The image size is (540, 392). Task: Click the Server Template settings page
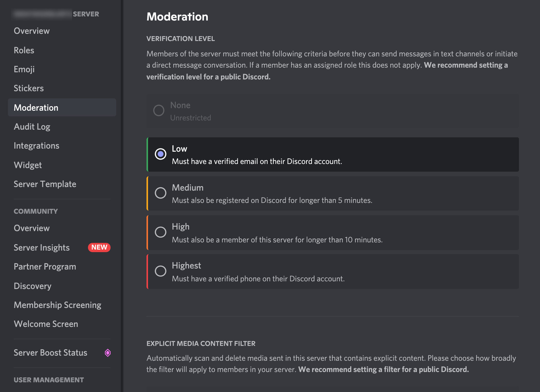pos(44,184)
